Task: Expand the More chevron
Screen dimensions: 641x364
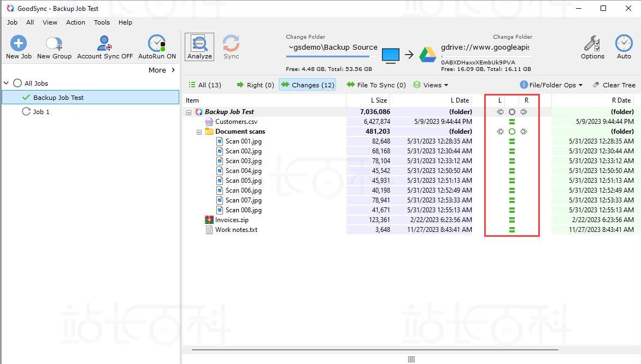Action: [173, 70]
